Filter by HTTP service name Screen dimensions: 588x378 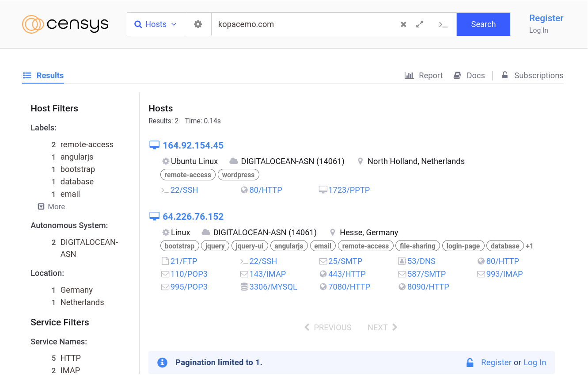71,358
